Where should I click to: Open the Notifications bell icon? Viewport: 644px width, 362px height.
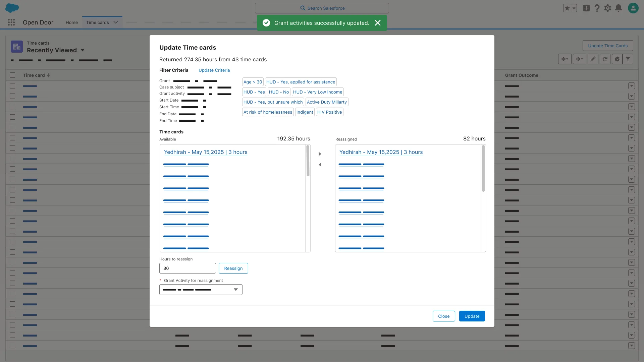coord(619,8)
